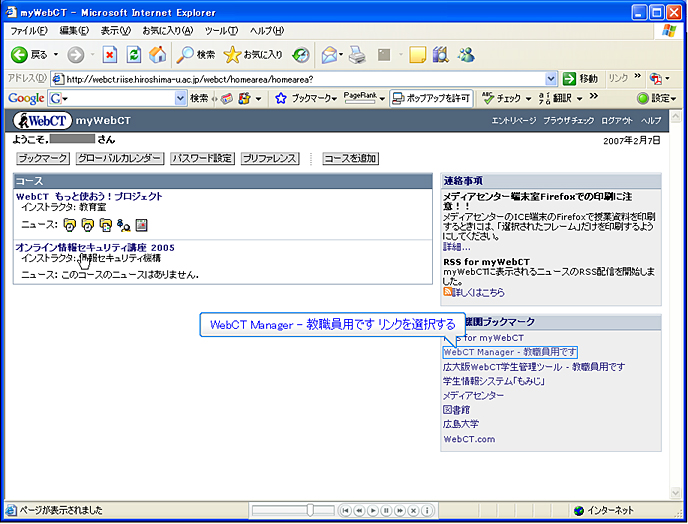Open the 編集(E) menu

coord(74,31)
